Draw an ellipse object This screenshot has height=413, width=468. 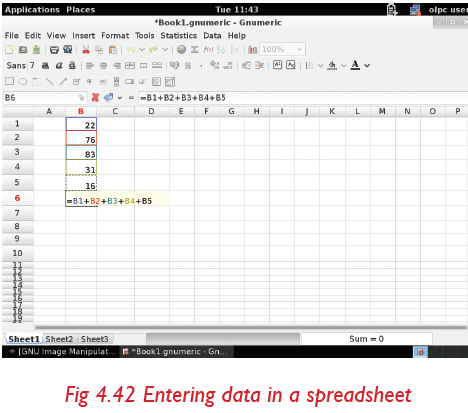(23, 81)
